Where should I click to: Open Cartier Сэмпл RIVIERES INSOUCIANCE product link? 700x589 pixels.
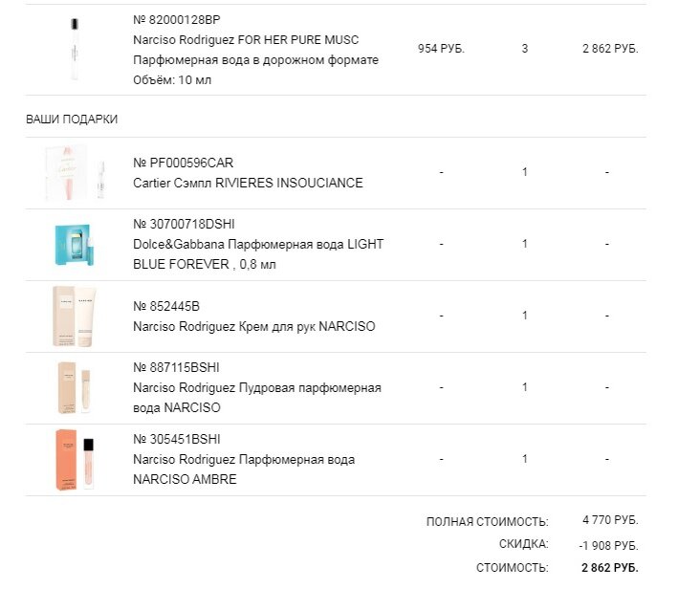(248, 183)
